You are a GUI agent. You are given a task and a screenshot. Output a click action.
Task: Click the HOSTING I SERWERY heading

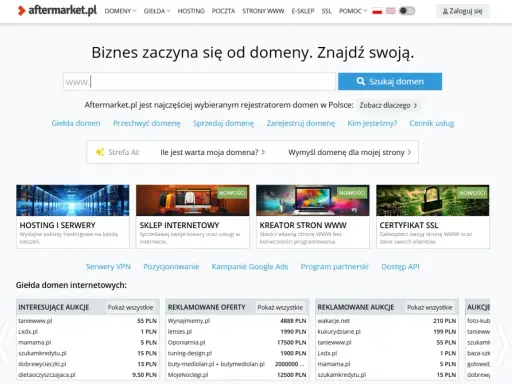[x=58, y=225]
